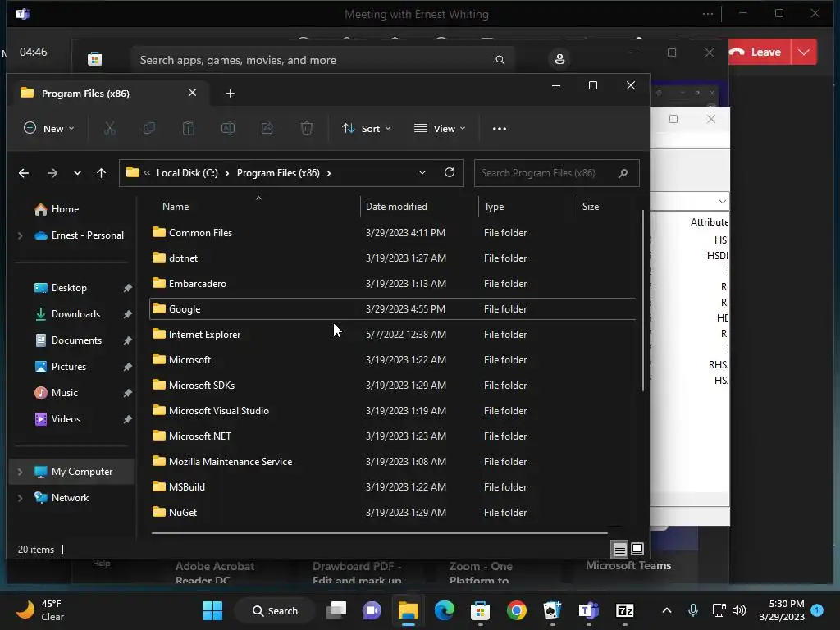The height and width of the screenshot is (630, 840).
Task: Refresh the Program Files (x86) folder
Action: click(450, 172)
